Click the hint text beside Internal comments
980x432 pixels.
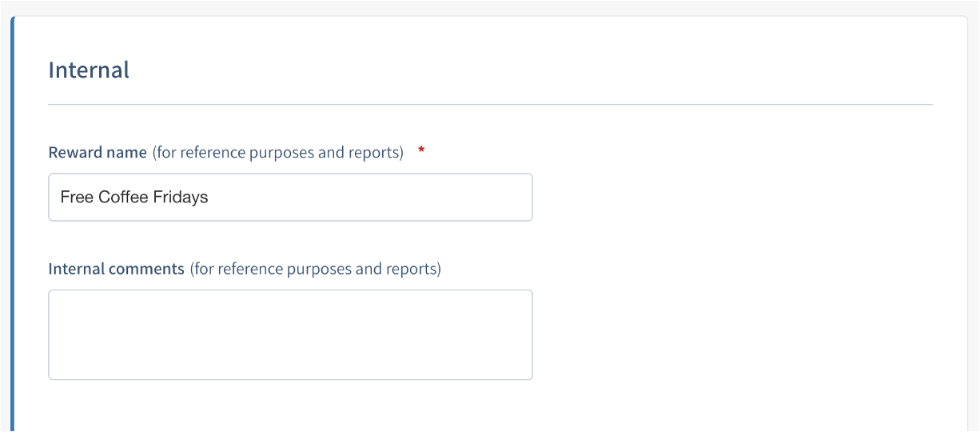[x=315, y=269]
